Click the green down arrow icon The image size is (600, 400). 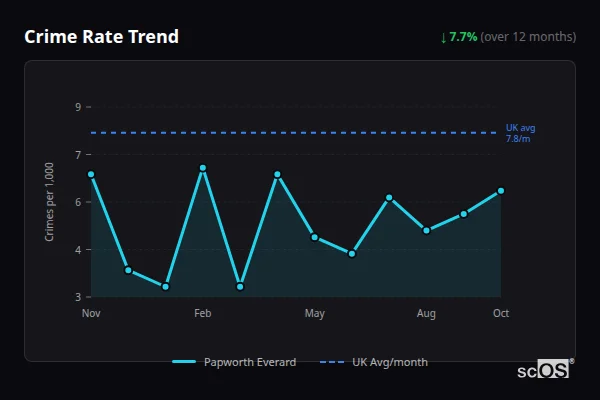(443, 38)
